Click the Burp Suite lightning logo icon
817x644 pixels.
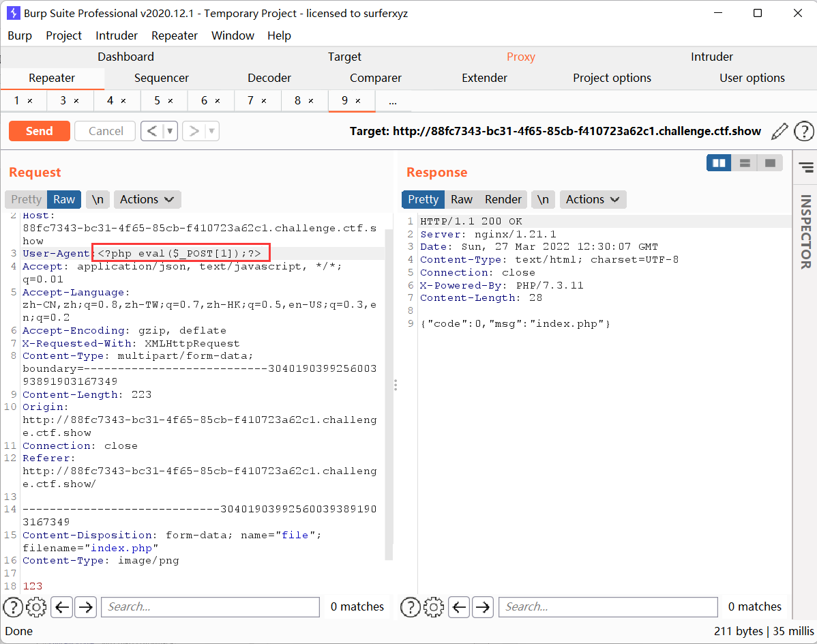tap(13, 13)
